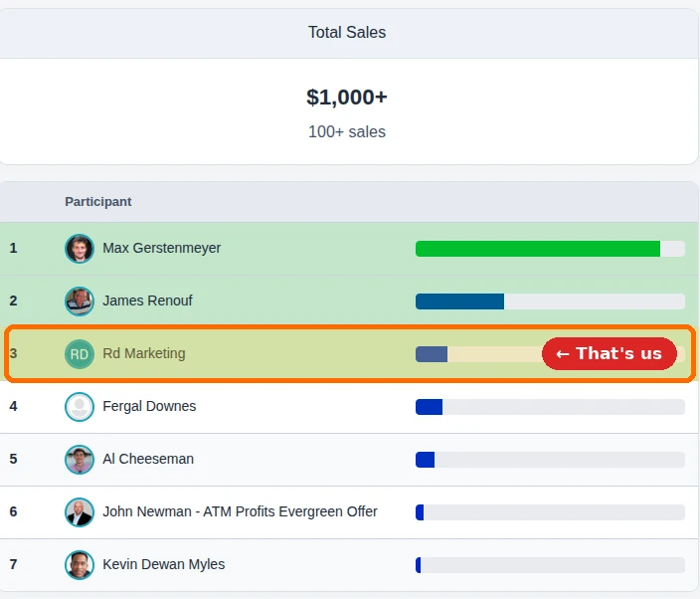Viewport: 700px width, 599px height.
Task: Click John Newman's avatar photo
Action: pos(80,511)
